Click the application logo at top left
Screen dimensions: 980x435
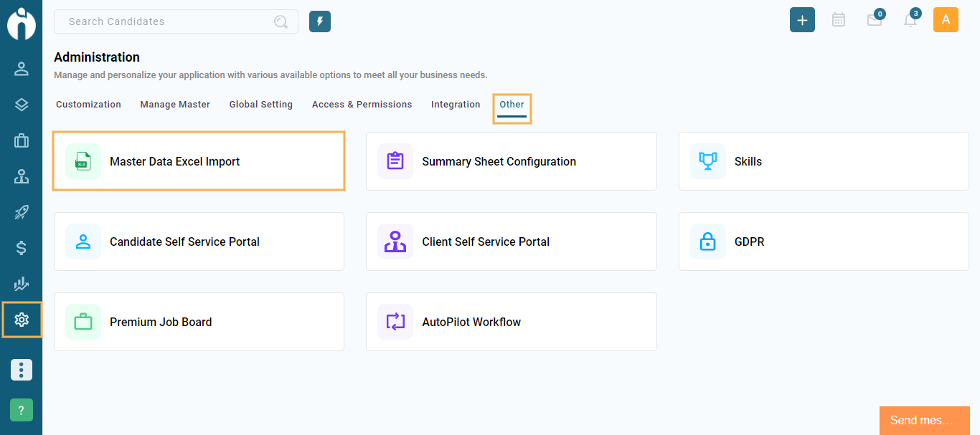point(22,23)
